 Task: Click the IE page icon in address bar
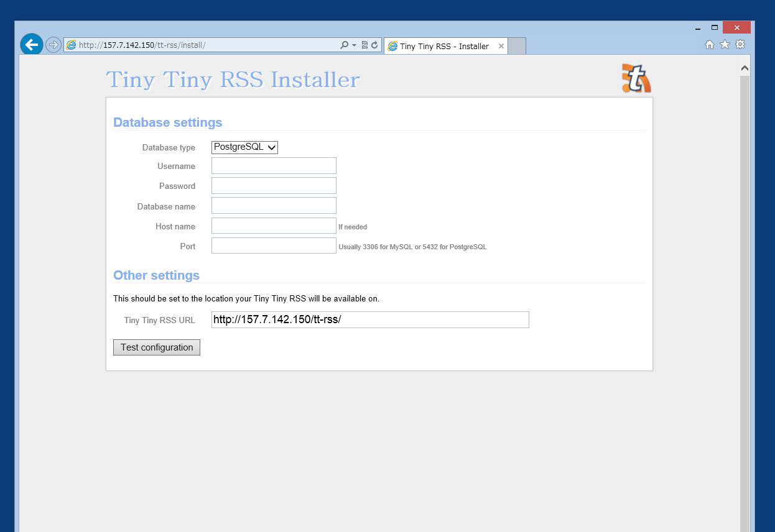pos(71,45)
